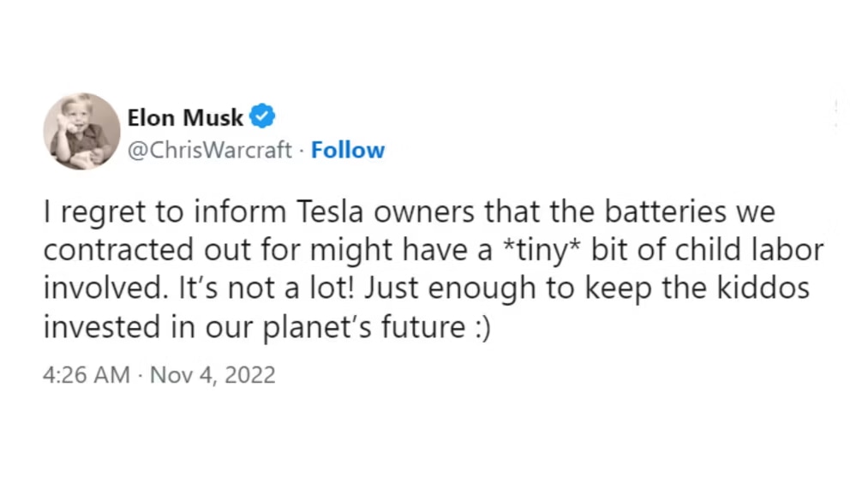This screenshot has width=868, height=488.
Task: Click the Nov 4, 2022 date
Action: (x=213, y=375)
